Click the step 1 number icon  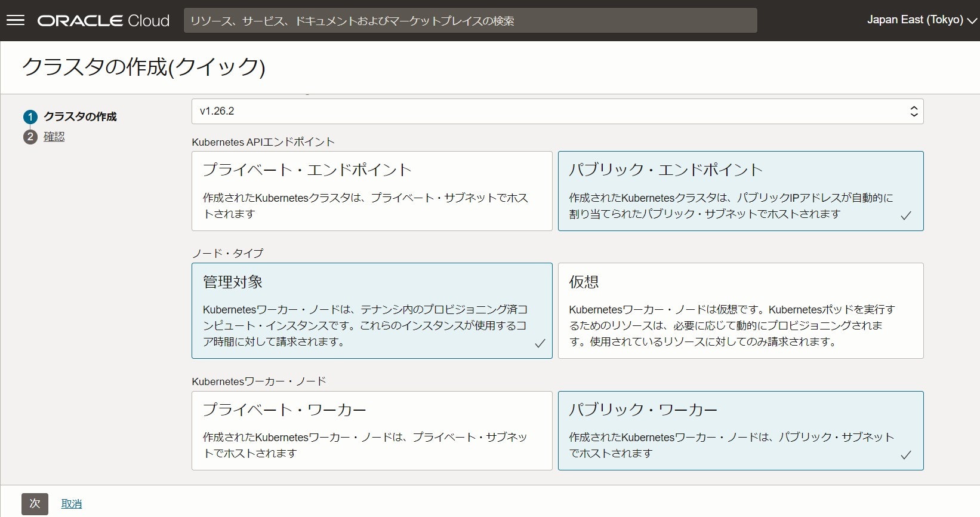click(x=30, y=117)
